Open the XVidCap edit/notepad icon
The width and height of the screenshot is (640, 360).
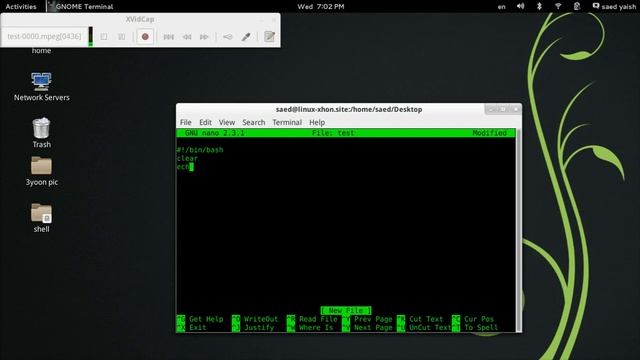[x=269, y=37]
